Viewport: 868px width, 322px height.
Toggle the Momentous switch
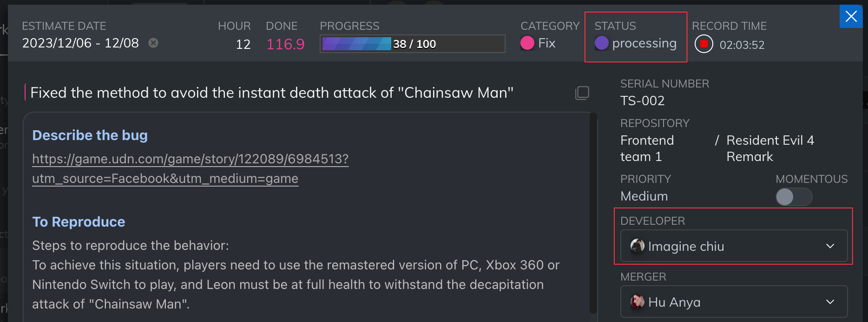(793, 197)
